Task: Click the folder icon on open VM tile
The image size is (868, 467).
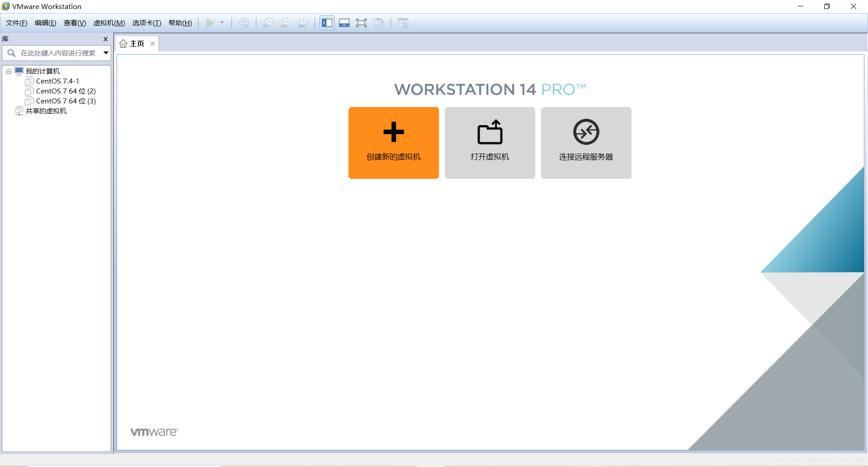Action: 490,132
